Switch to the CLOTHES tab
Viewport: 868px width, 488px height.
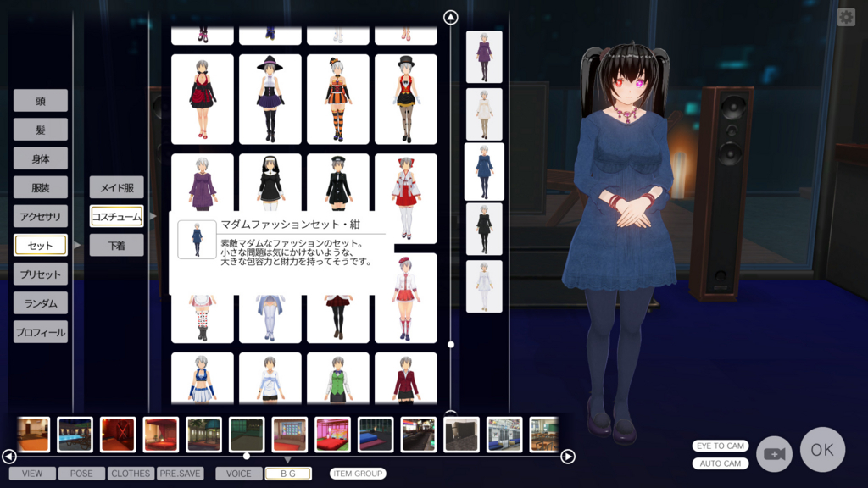tap(131, 474)
